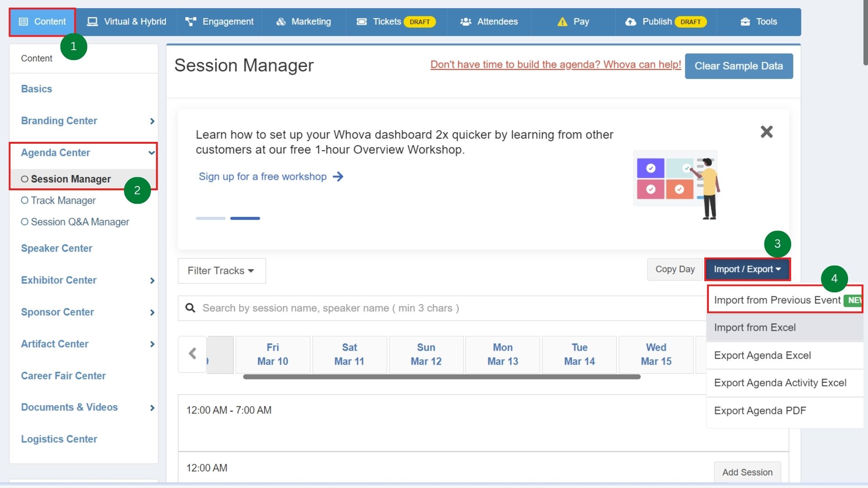Select the Mon Mar 13 date

503,354
